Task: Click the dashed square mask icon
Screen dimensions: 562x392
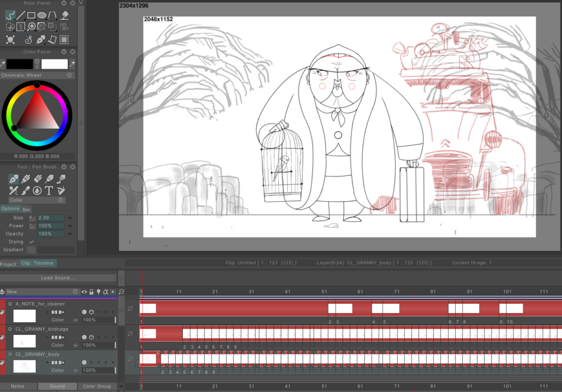Action: pyautogui.click(x=64, y=40)
